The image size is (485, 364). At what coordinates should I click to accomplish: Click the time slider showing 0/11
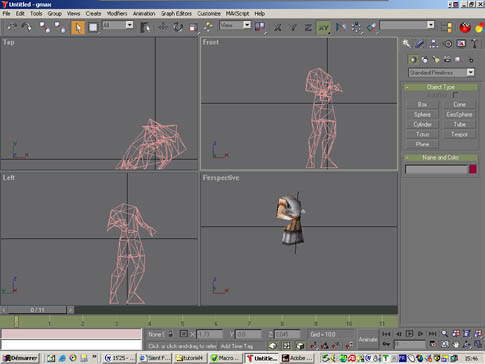tap(37, 310)
